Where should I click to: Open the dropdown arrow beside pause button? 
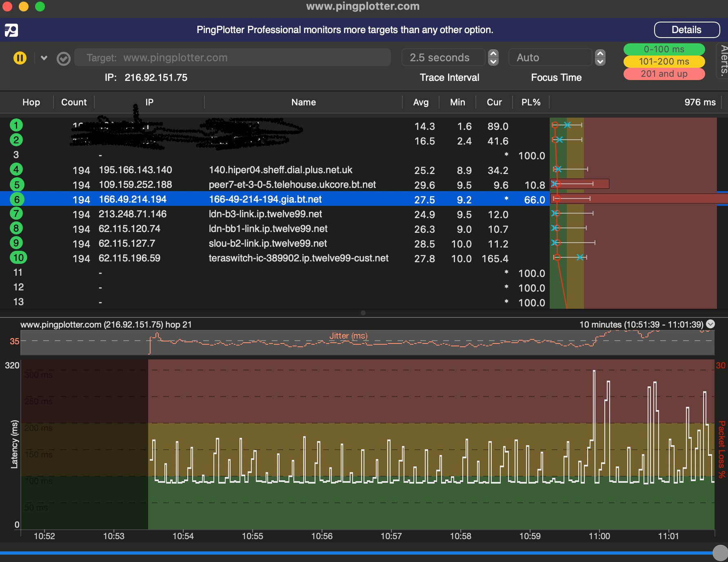coord(44,58)
